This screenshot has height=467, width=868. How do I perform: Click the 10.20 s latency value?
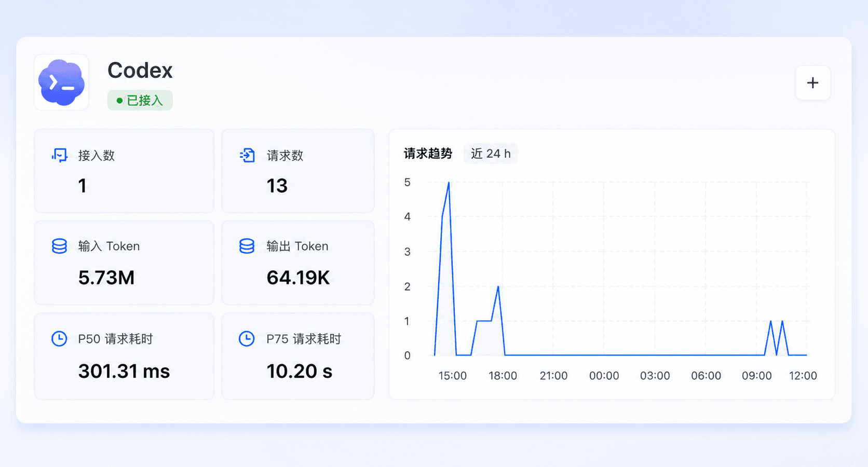pos(300,371)
